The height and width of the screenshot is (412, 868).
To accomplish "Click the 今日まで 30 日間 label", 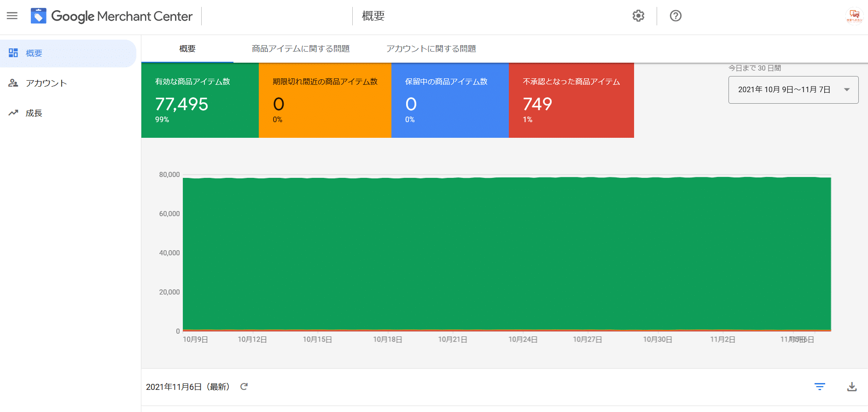I will pyautogui.click(x=755, y=68).
